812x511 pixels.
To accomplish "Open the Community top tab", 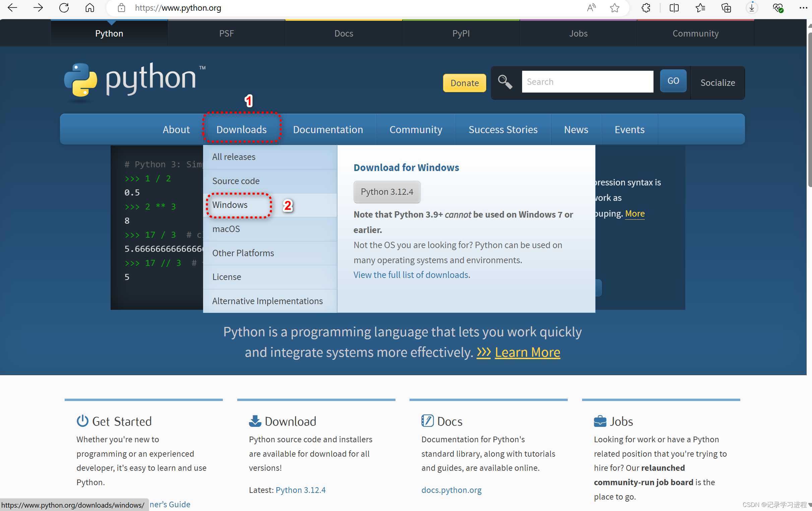I will 695,33.
